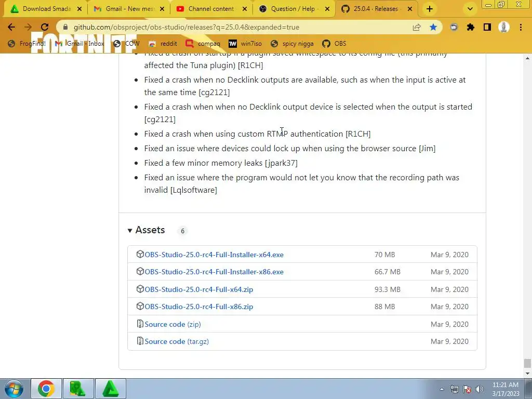The image size is (532, 399).
Task: Download OBS-Studio-25.0-rc4-Full-Installer-x86.exe
Action: click(x=214, y=272)
